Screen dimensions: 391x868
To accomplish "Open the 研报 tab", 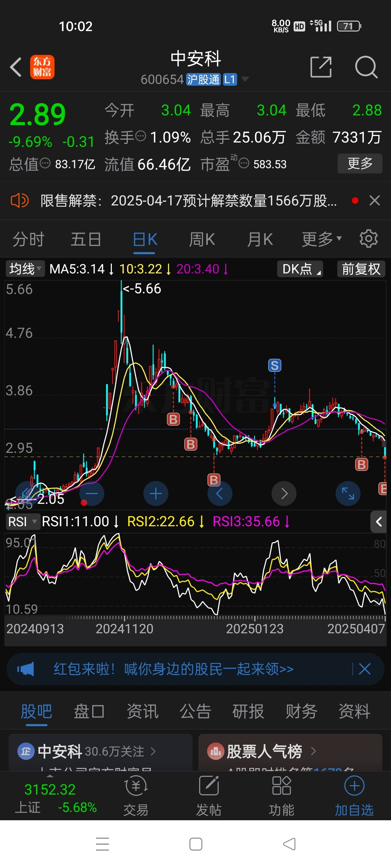I will click(x=248, y=711).
